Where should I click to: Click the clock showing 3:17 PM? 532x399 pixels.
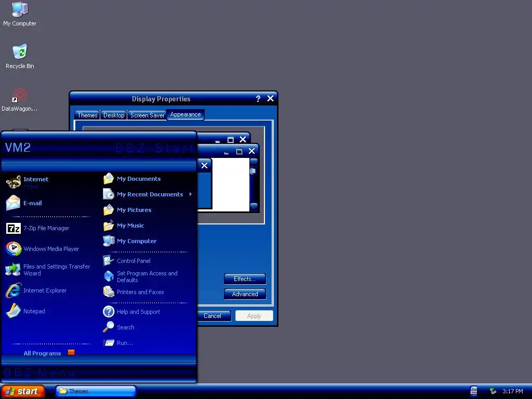click(x=512, y=391)
